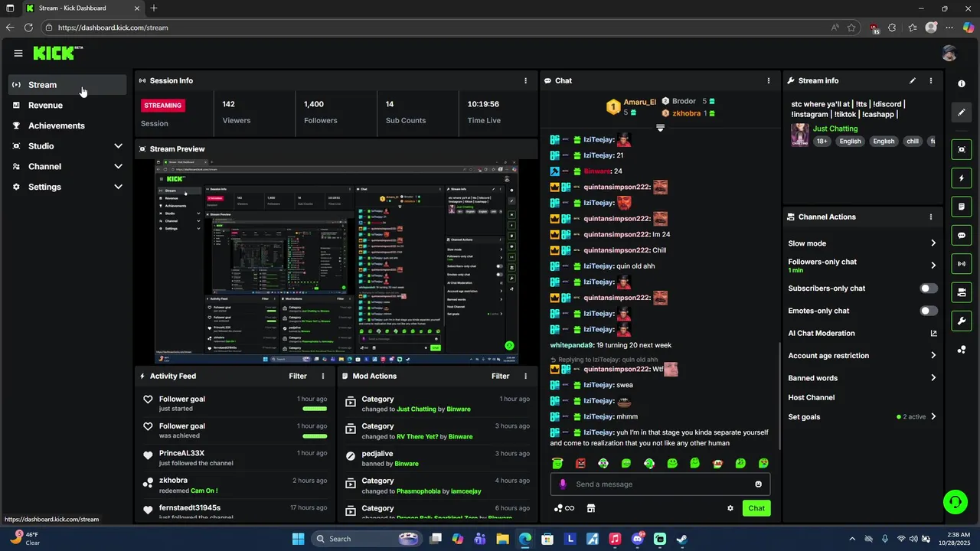
Task: Click the Follower goal just started progress bar
Action: tap(315, 409)
